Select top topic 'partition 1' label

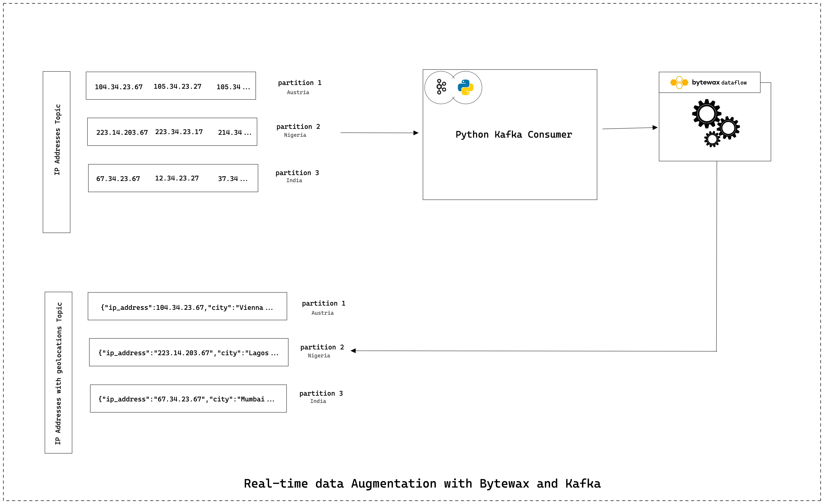click(300, 83)
